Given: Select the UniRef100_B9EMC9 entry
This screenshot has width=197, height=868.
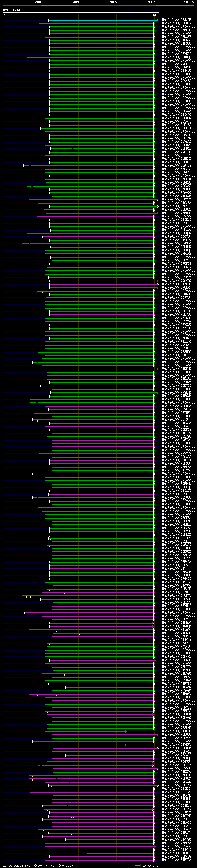Looking at the screenshot, I should 177,162.
